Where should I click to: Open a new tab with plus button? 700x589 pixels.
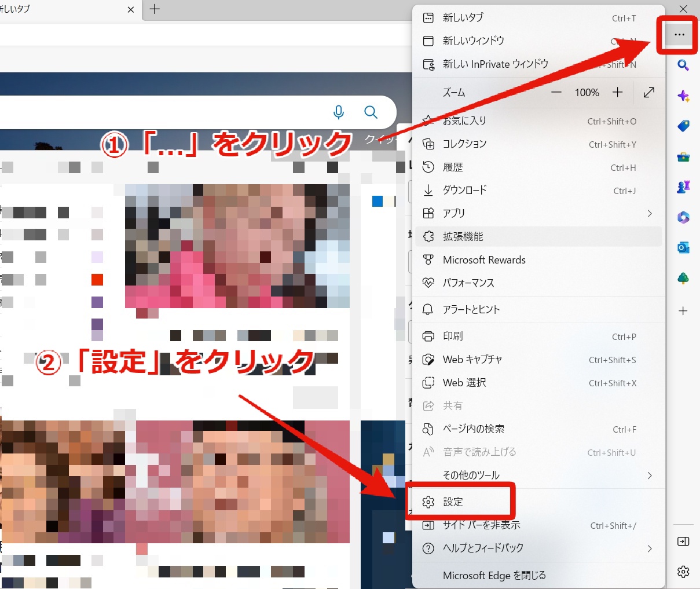click(155, 9)
